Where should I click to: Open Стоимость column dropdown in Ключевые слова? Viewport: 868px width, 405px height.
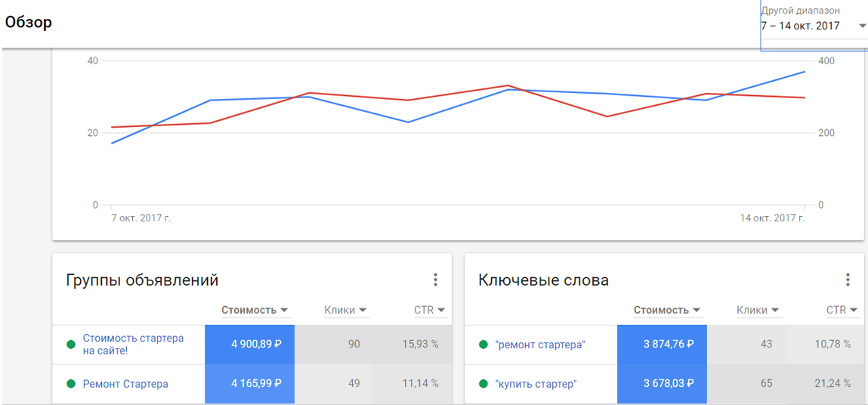697,311
